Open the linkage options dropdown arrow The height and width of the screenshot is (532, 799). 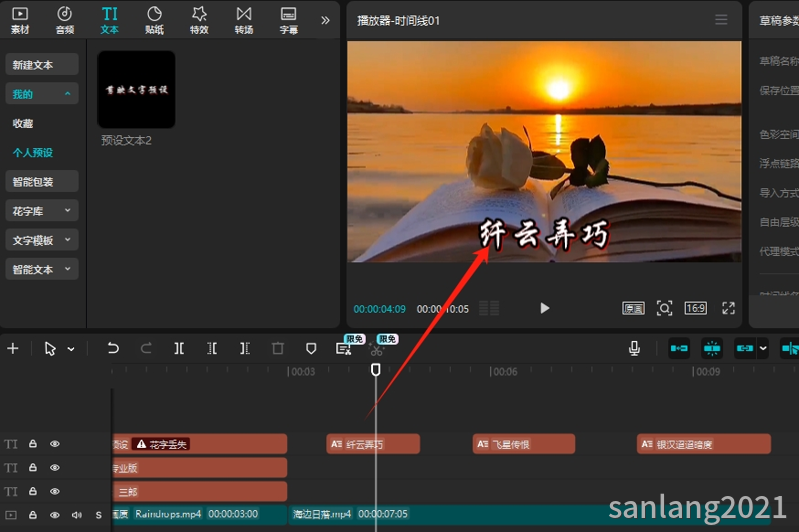click(x=763, y=349)
